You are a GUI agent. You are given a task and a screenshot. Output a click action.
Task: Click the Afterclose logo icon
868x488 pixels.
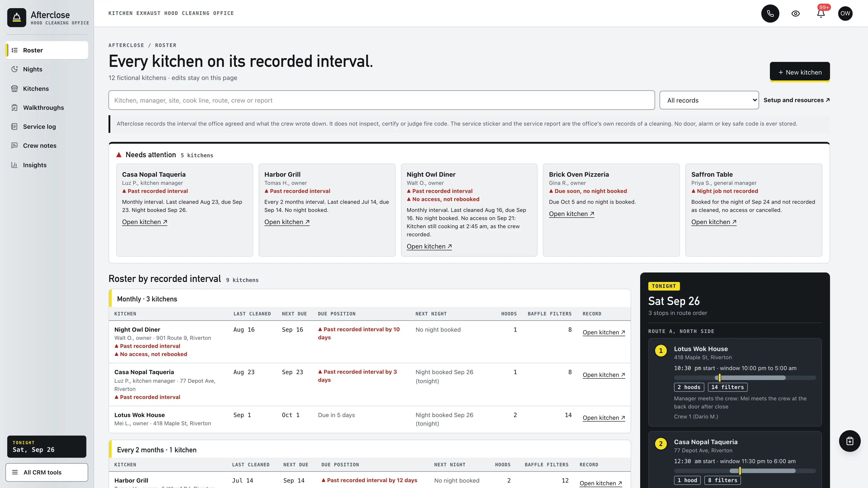tap(17, 18)
